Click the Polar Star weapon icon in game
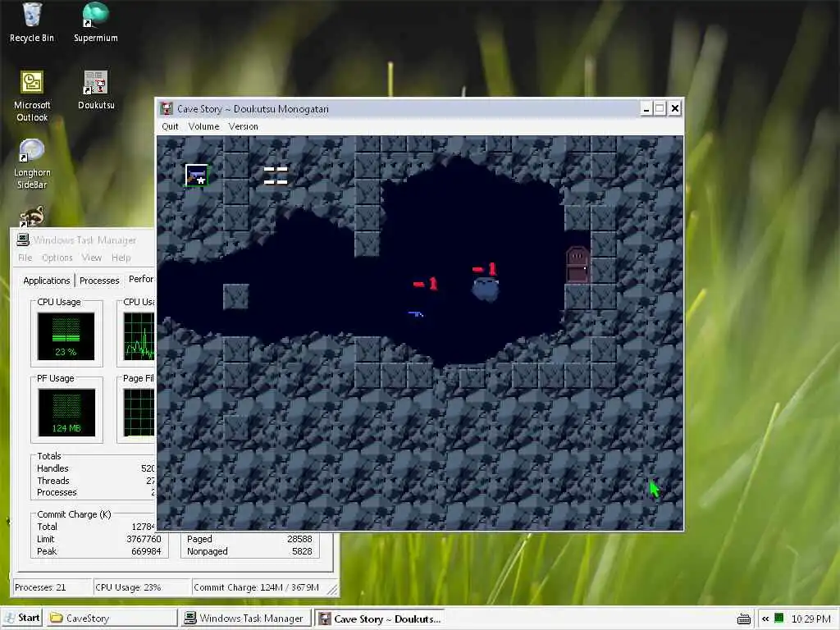 click(197, 176)
